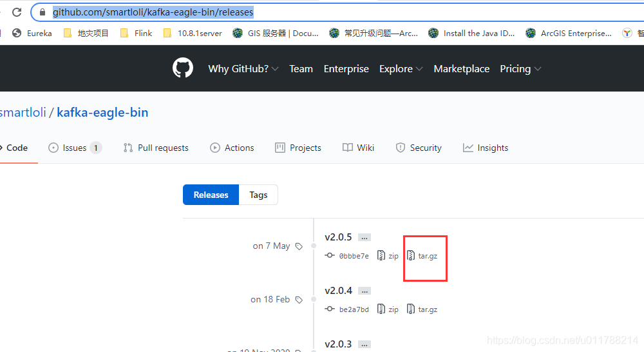Open the Team menu link
The height and width of the screenshot is (352, 644).
[301, 69]
